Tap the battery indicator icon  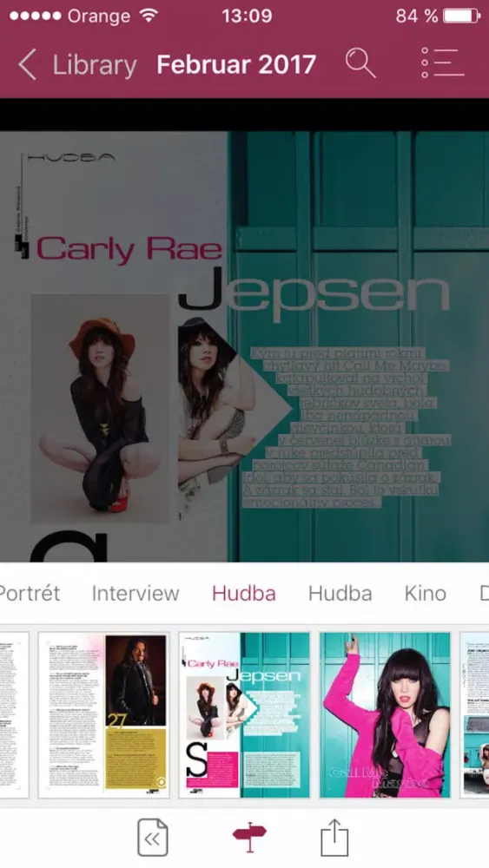(461, 16)
